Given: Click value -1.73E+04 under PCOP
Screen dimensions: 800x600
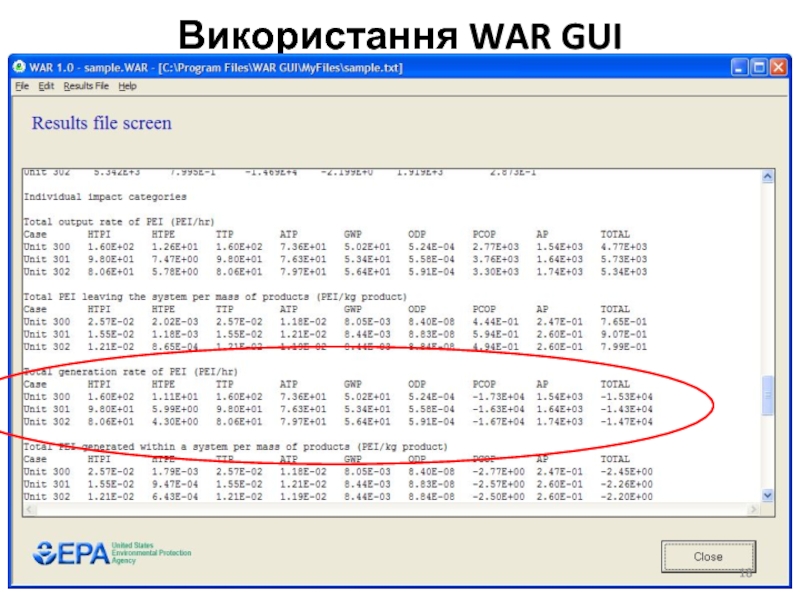Looking at the screenshot, I should click(498, 397).
